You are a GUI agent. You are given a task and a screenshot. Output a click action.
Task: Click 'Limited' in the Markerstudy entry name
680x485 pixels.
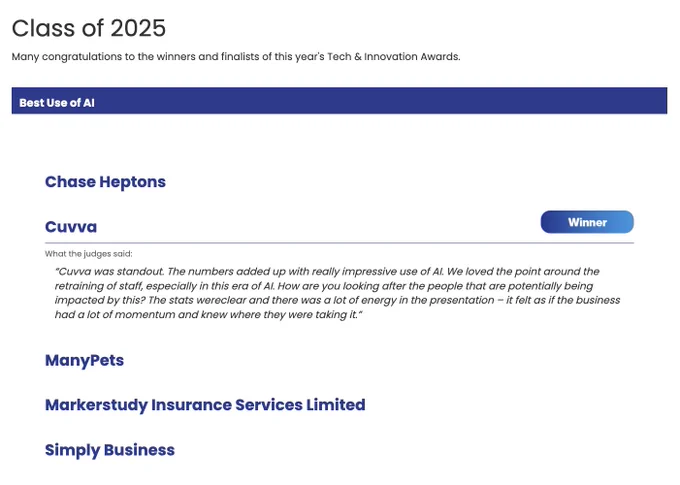(x=336, y=405)
